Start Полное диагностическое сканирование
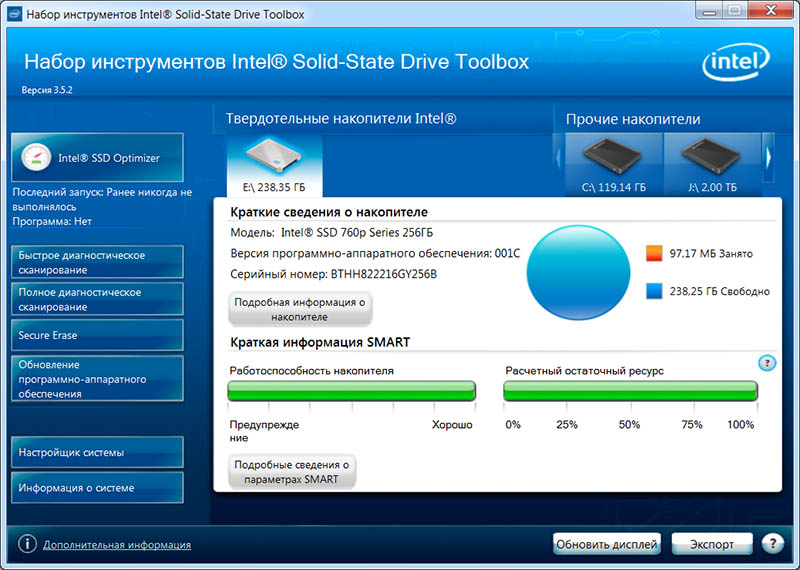Screen dimensions: 800x570 (97, 299)
